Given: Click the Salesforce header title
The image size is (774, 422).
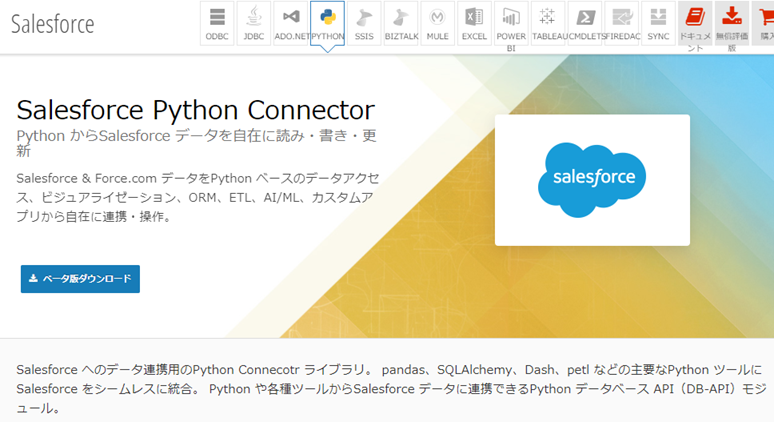Looking at the screenshot, I should click(x=52, y=24).
